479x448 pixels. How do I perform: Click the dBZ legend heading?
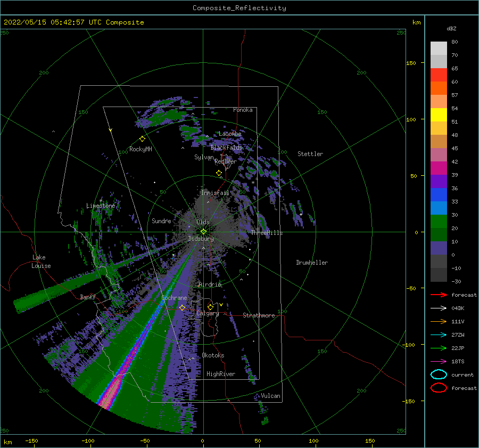click(451, 28)
